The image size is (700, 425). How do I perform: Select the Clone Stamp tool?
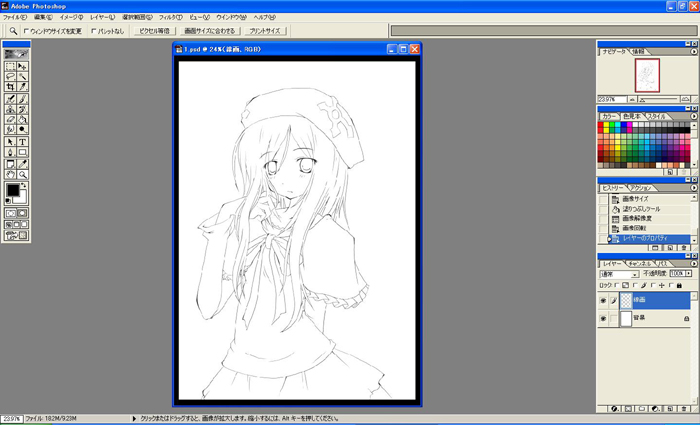click(10, 109)
